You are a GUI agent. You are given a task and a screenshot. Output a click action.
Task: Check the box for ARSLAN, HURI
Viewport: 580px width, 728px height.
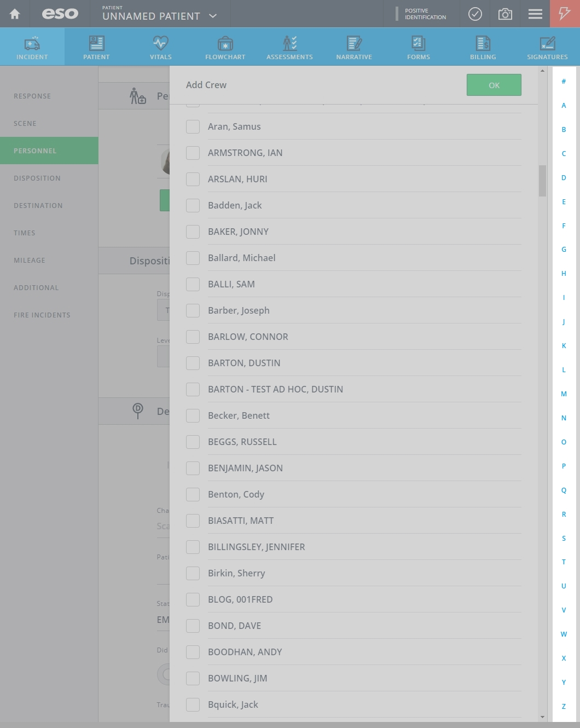point(193,179)
